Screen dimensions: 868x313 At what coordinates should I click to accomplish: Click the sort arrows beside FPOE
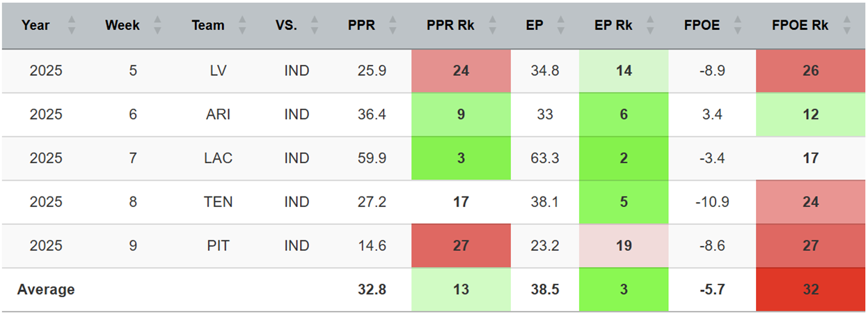(739, 26)
